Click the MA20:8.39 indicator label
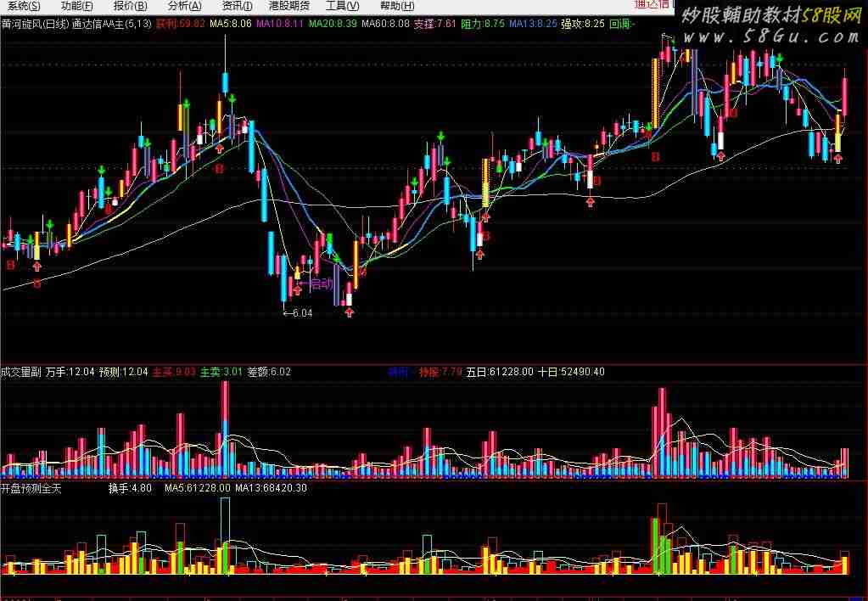The height and width of the screenshot is (601, 868). click(x=333, y=24)
